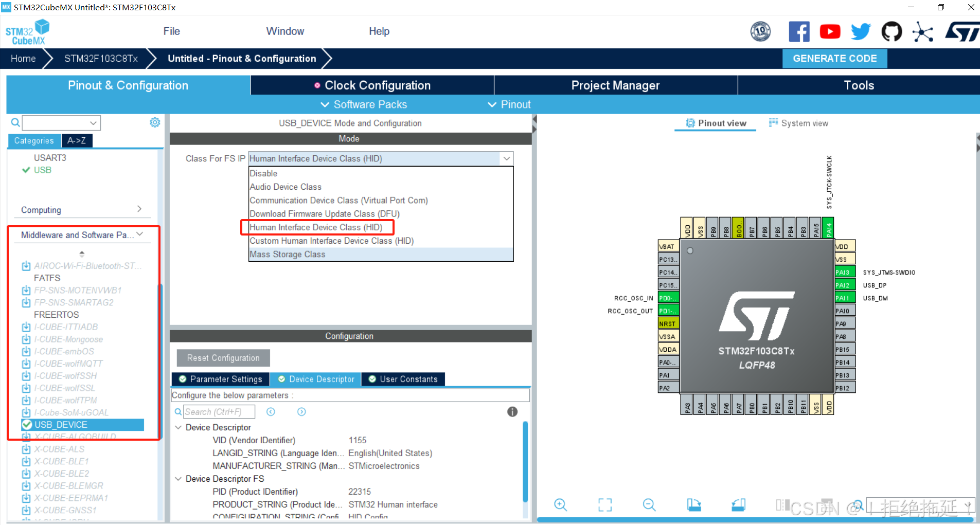Collapse the Device Descriptor group

[x=178, y=427]
